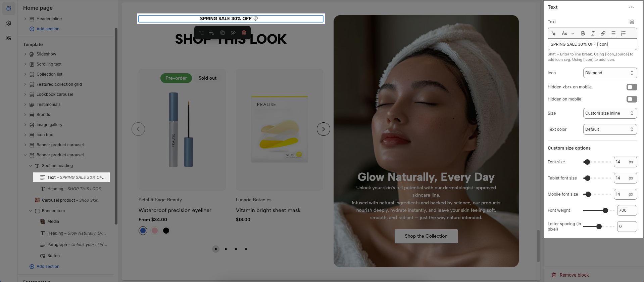Expand the Header inline section

25,19
